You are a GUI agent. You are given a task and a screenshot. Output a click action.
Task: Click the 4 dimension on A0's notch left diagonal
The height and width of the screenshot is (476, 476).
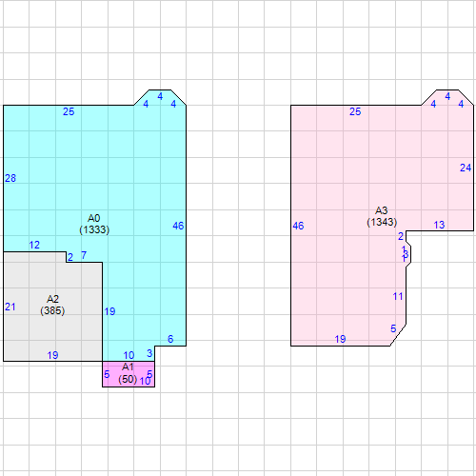pos(146,104)
